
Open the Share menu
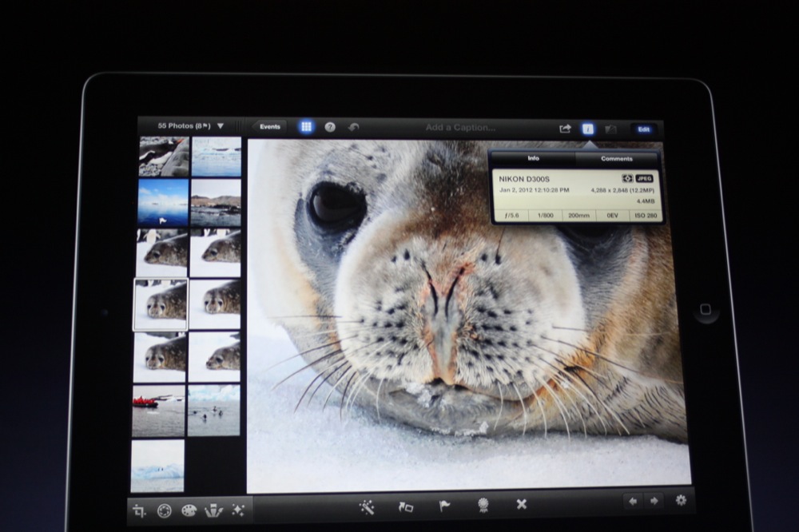click(x=565, y=129)
